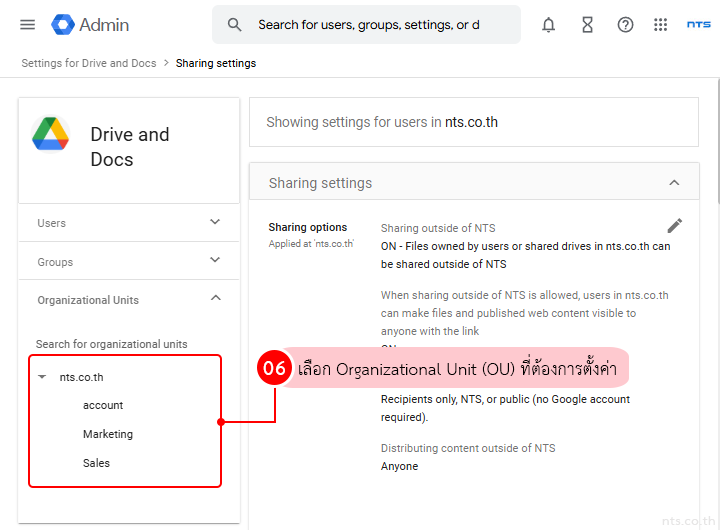Open the notifications bell
Image resolution: width=720 pixels, height=530 pixels.
point(548,25)
